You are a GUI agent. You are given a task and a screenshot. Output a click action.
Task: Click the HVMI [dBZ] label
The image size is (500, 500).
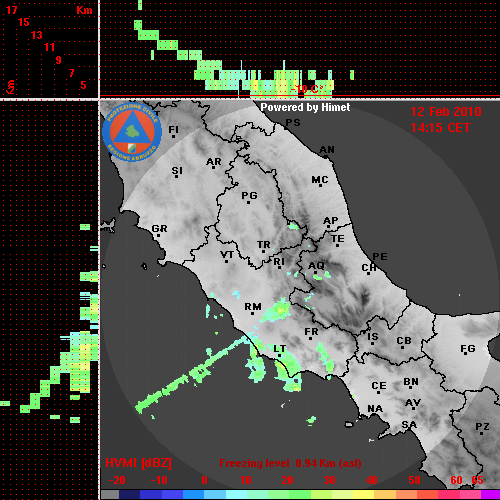click(x=138, y=463)
